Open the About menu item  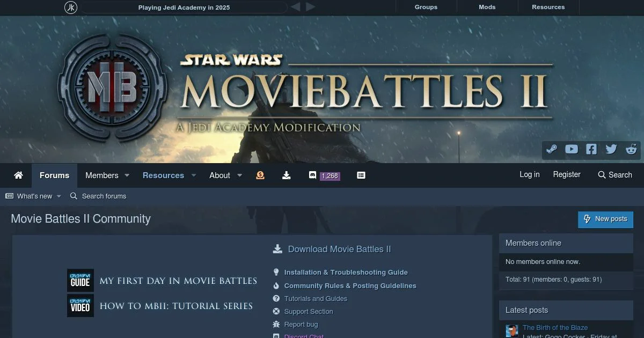point(219,175)
